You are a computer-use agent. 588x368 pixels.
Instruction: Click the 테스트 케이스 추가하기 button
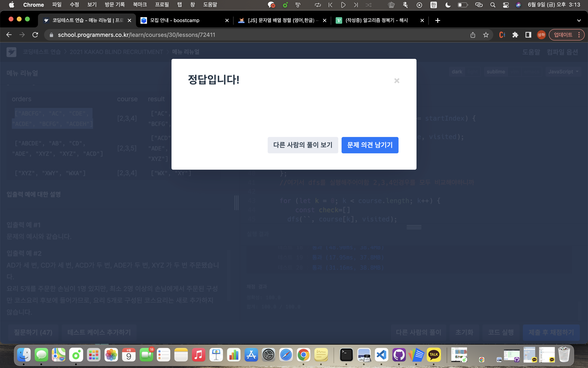pos(99,332)
